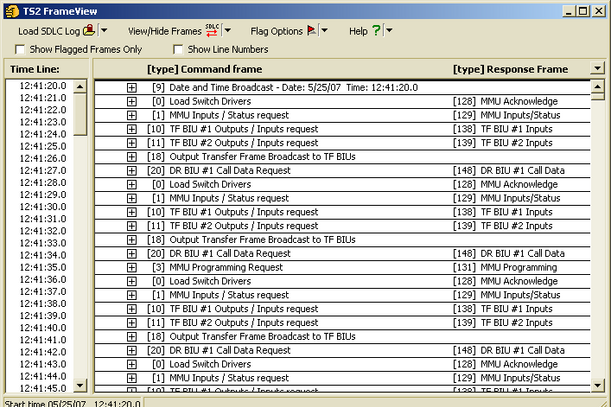Click the frame list header scroll-down arrow
This screenshot has height=407, width=611.
(598, 69)
